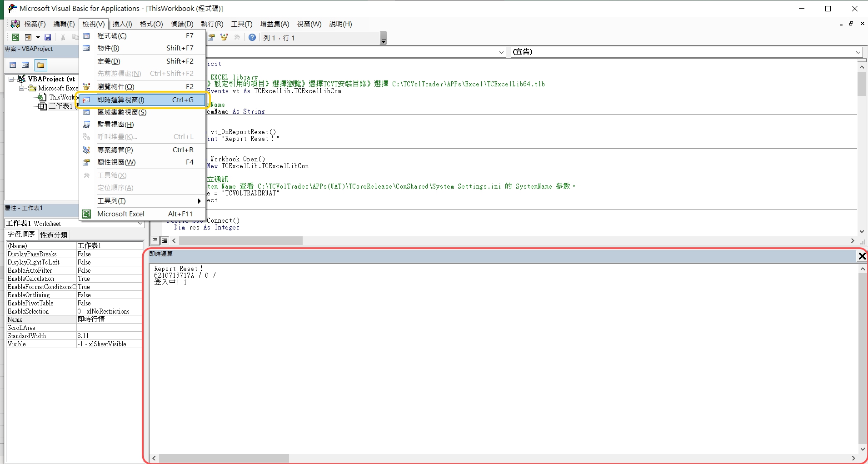Click the code window vertical scrollbar thumb

tap(862, 84)
